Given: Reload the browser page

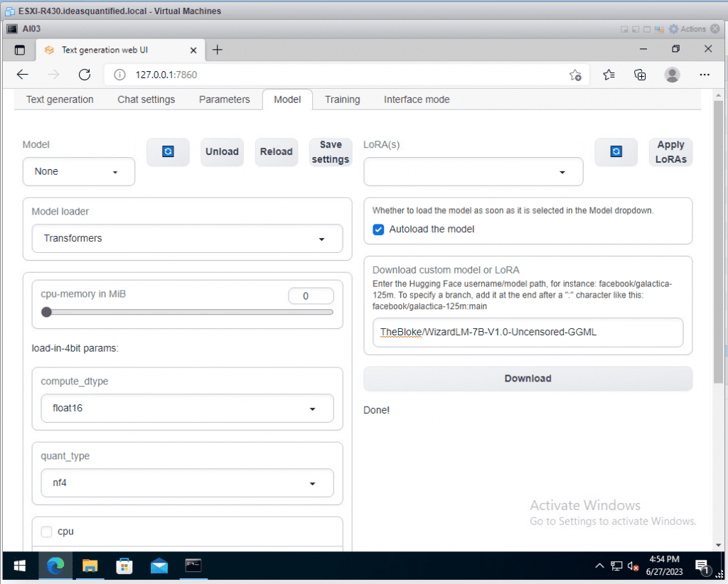Looking at the screenshot, I should tap(85, 75).
